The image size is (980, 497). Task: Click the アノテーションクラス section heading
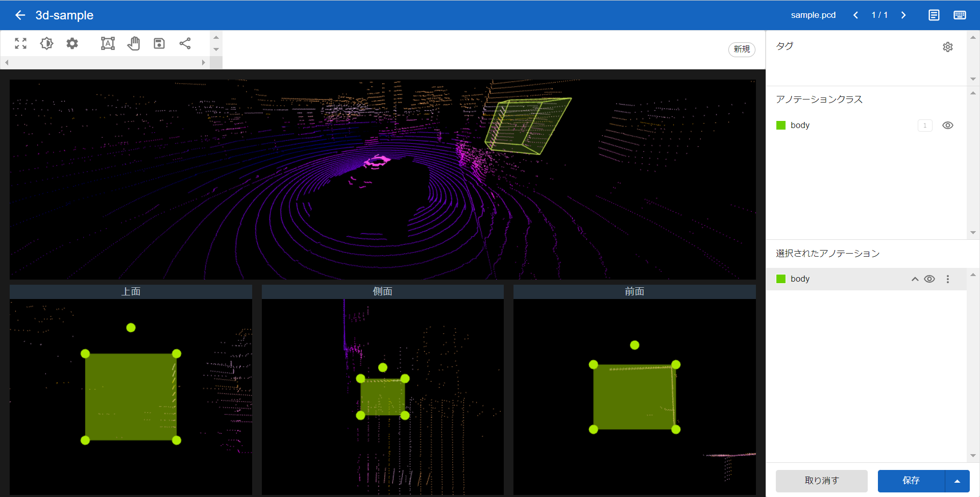point(819,100)
